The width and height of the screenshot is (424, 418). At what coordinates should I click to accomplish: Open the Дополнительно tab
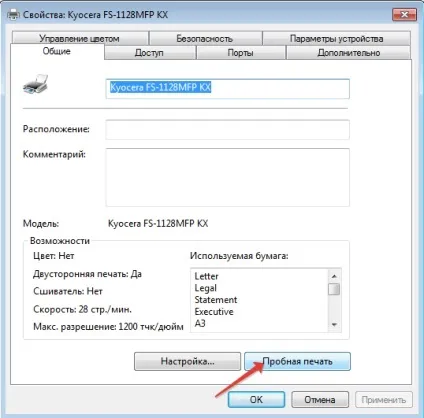coord(348,53)
